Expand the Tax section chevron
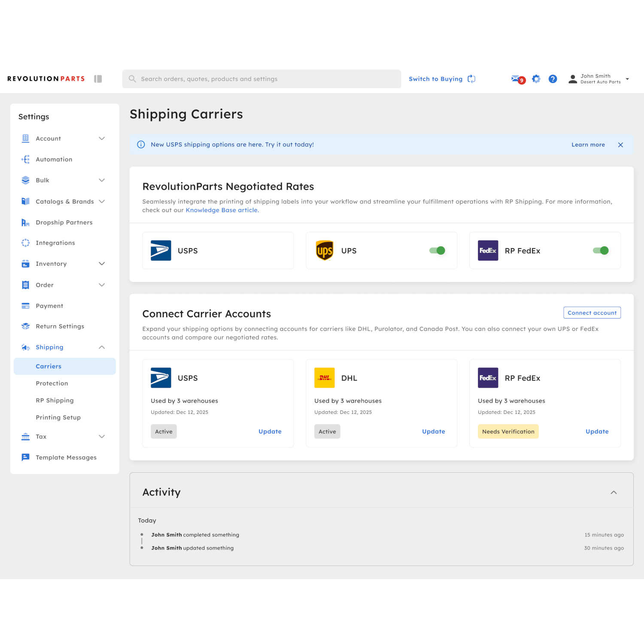Screen dimensions: 644x644 coord(102,437)
